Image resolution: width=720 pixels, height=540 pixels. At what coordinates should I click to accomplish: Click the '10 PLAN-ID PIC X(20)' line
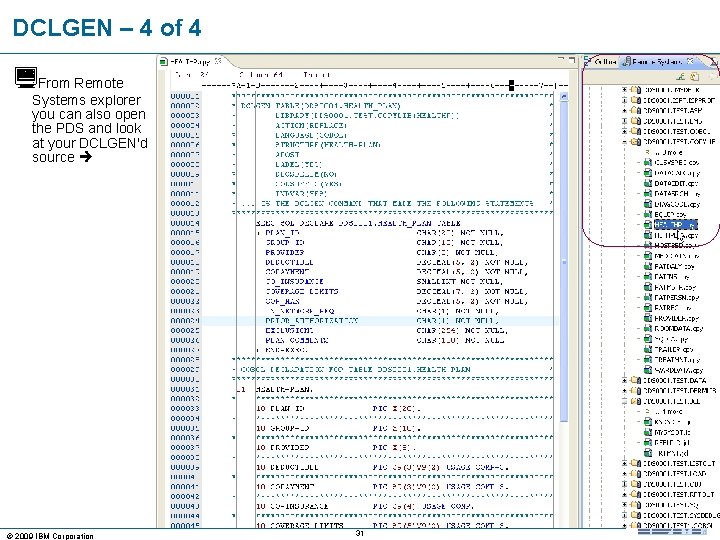(338, 408)
